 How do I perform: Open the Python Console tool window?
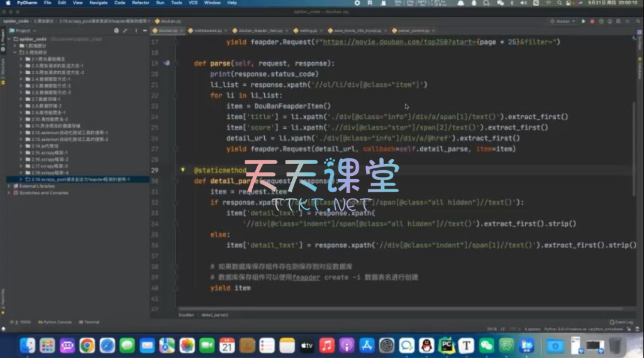pyautogui.click(x=57, y=322)
